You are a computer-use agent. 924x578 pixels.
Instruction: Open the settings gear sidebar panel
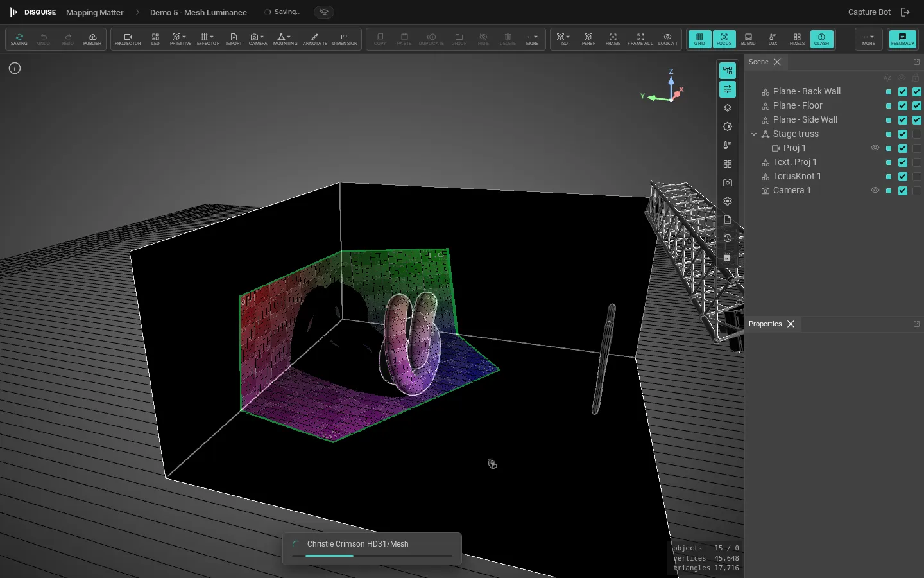click(x=728, y=201)
